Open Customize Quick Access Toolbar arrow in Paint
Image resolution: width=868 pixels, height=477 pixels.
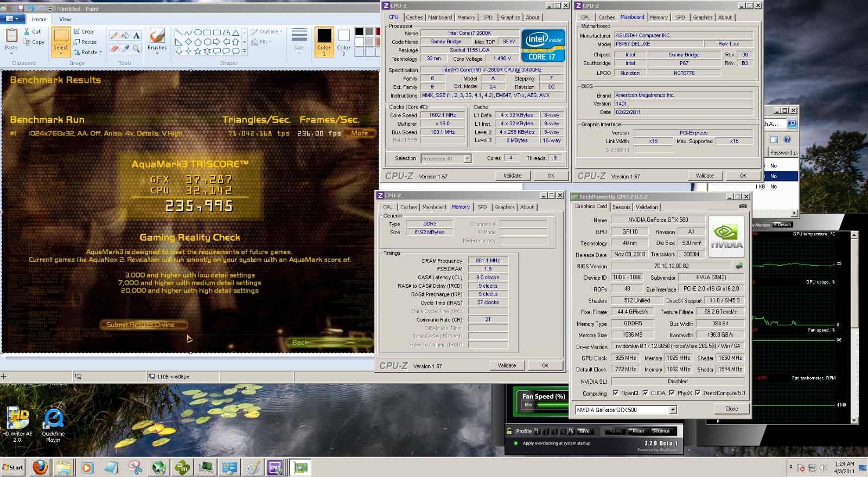point(50,9)
